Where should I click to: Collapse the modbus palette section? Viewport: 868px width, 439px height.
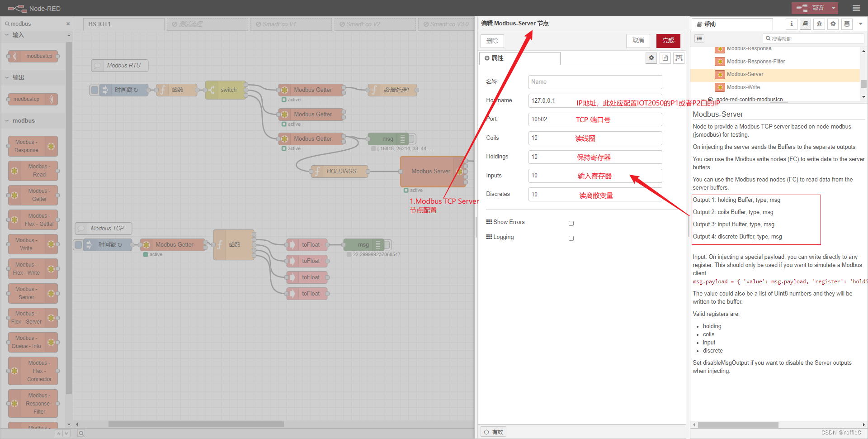pyautogui.click(x=7, y=121)
